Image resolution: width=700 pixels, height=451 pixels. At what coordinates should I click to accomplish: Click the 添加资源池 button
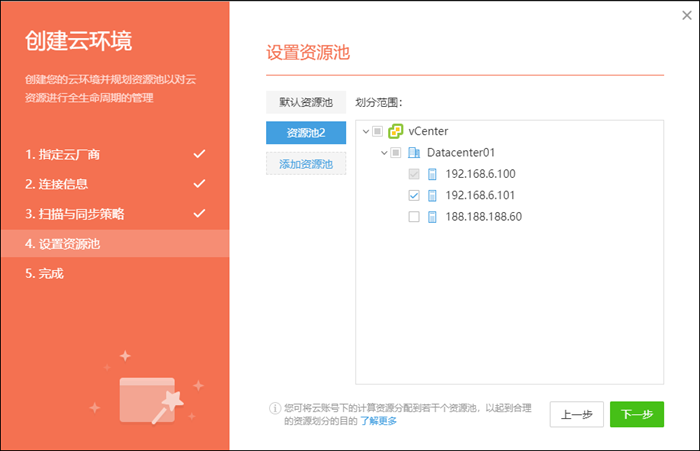(x=305, y=163)
